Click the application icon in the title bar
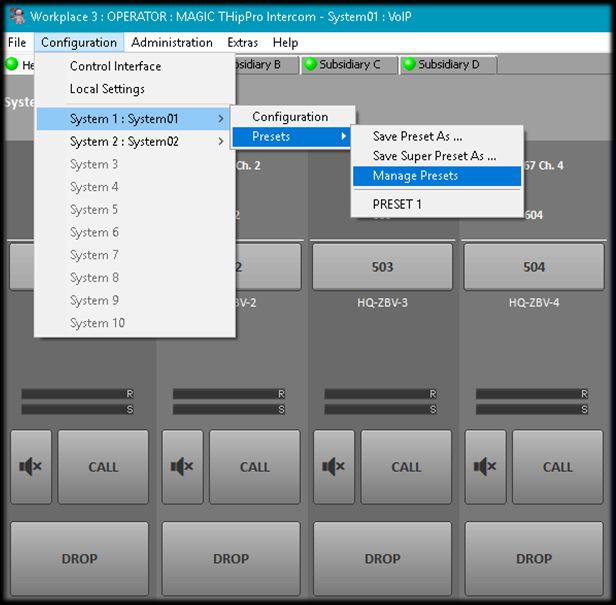 coord(17,16)
